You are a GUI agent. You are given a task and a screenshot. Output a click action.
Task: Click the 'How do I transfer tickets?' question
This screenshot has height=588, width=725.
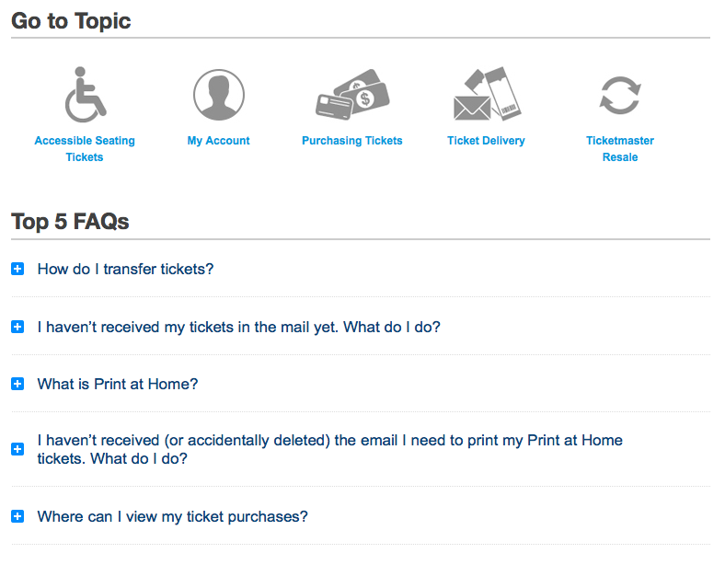point(125,270)
